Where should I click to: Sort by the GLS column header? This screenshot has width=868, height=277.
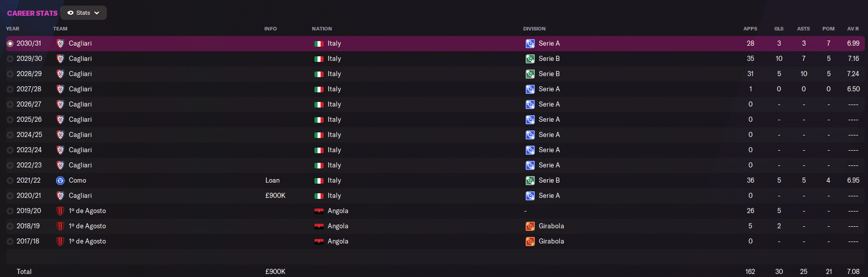779,29
